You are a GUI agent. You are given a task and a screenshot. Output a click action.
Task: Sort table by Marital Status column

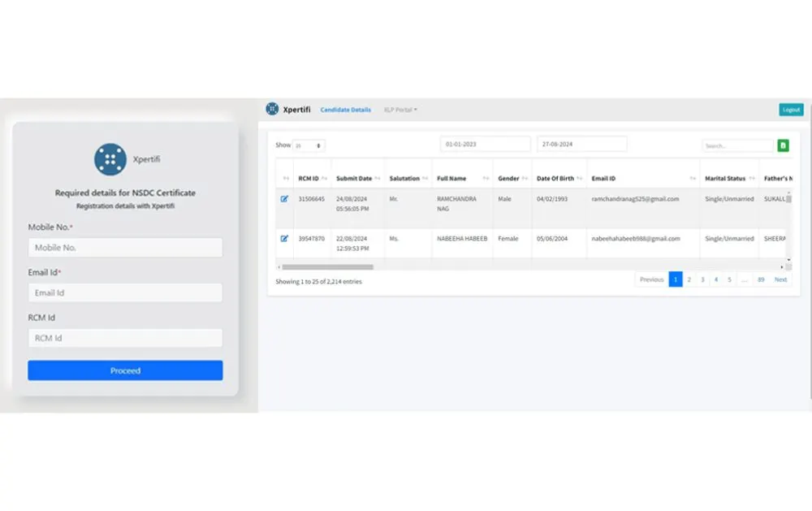[x=729, y=178]
